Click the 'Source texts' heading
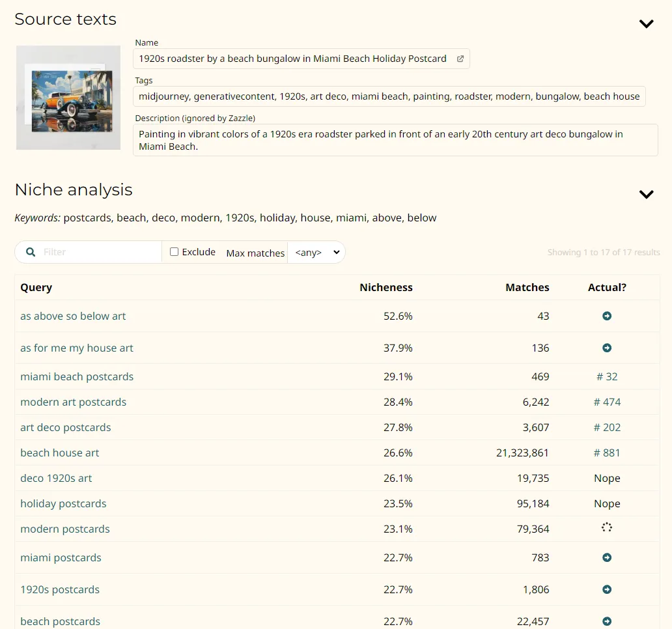The height and width of the screenshot is (629, 672). click(x=66, y=20)
